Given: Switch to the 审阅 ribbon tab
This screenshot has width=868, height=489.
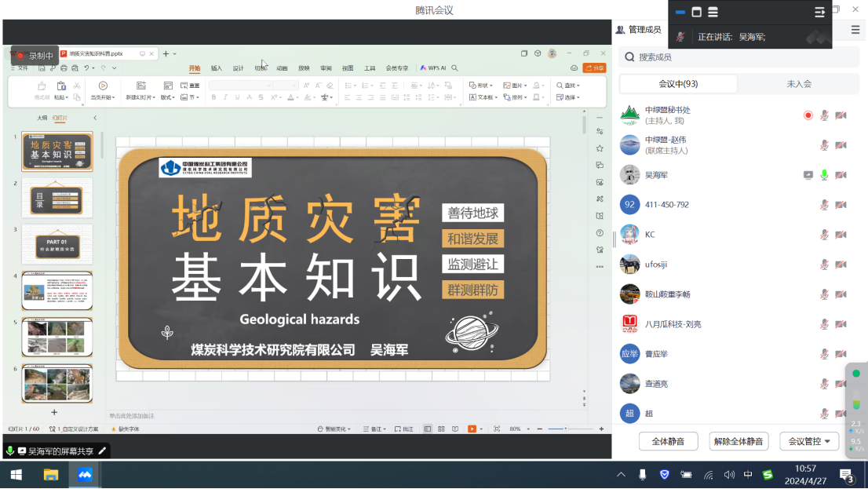Looking at the screenshot, I should [x=326, y=68].
